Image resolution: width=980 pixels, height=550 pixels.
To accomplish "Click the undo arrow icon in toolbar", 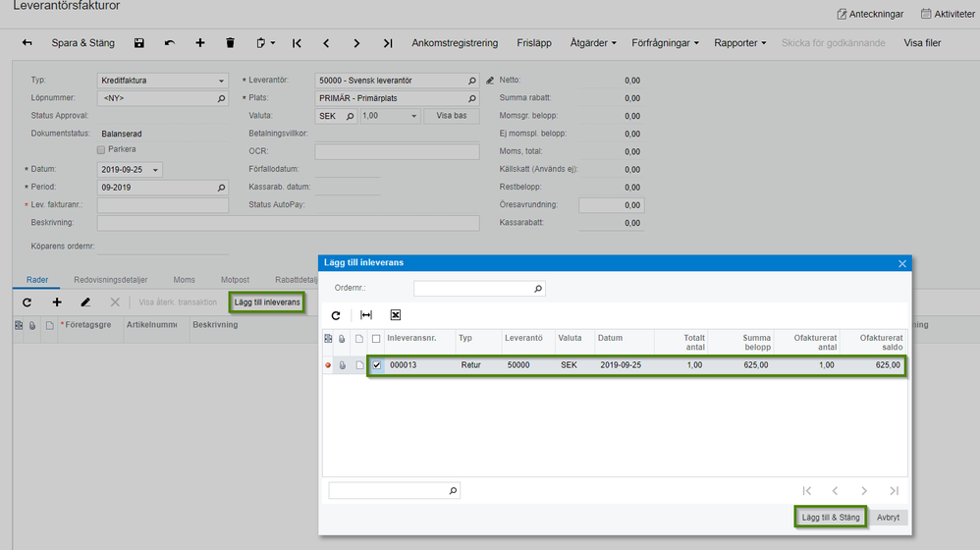I will point(170,43).
